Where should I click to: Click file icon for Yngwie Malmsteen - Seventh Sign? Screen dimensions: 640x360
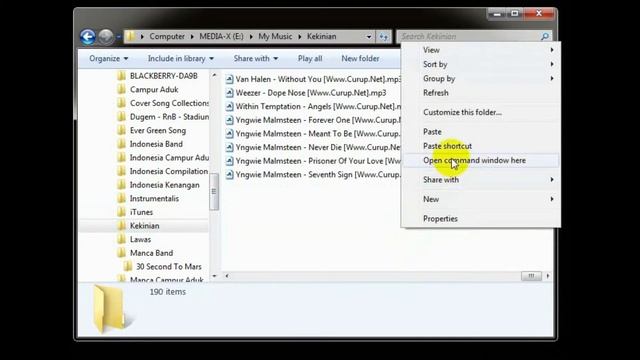point(229,175)
